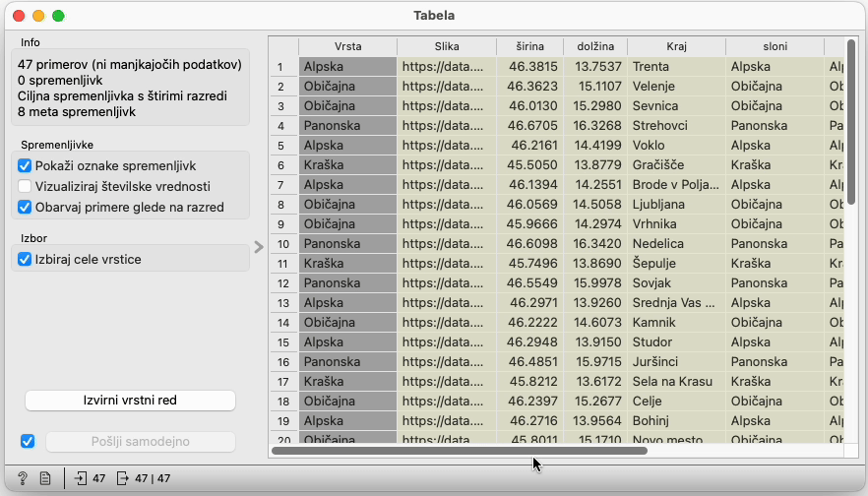
Task: Uncheck 'Izbiraj cele vrstice' option
Action: click(x=26, y=259)
